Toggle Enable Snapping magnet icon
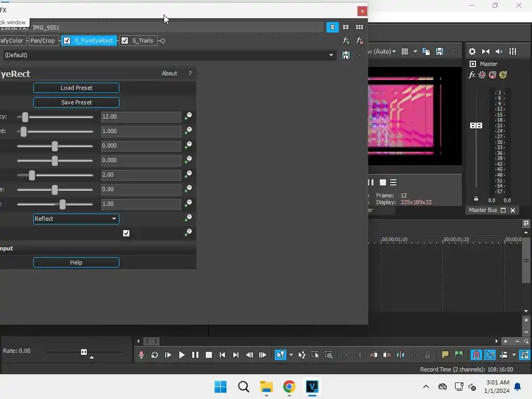 tap(476, 355)
